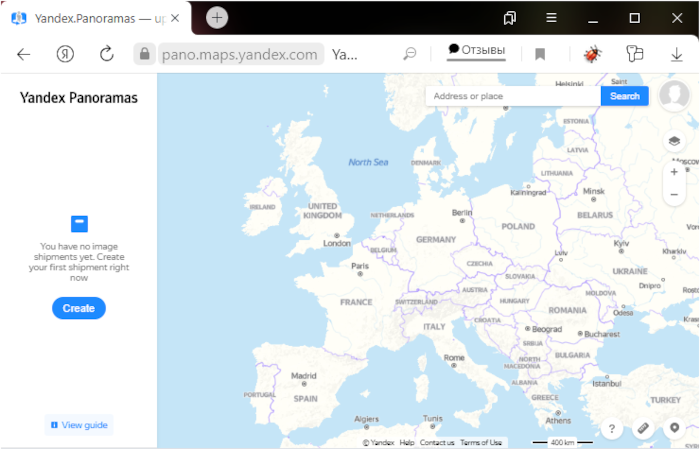The image size is (700, 449).
Task: Click the ladybug extension icon
Action: point(592,54)
